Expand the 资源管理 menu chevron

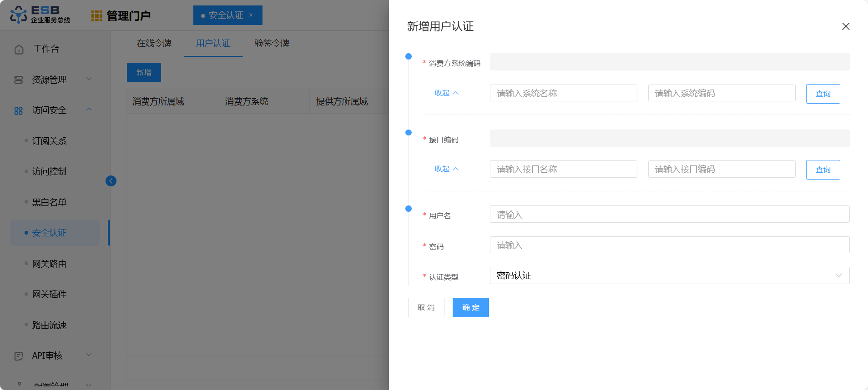pos(89,79)
